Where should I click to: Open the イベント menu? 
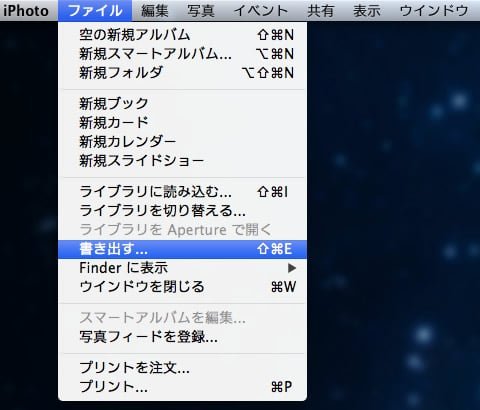pyautogui.click(x=261, y=11)
